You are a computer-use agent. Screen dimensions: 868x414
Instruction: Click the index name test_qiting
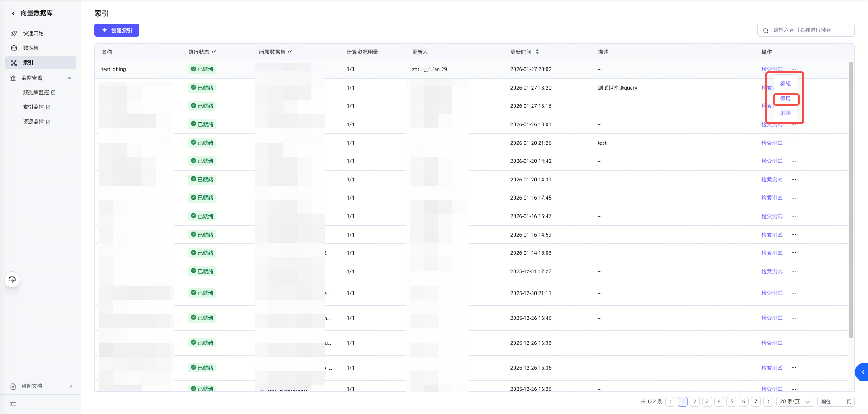pos(113,69)
